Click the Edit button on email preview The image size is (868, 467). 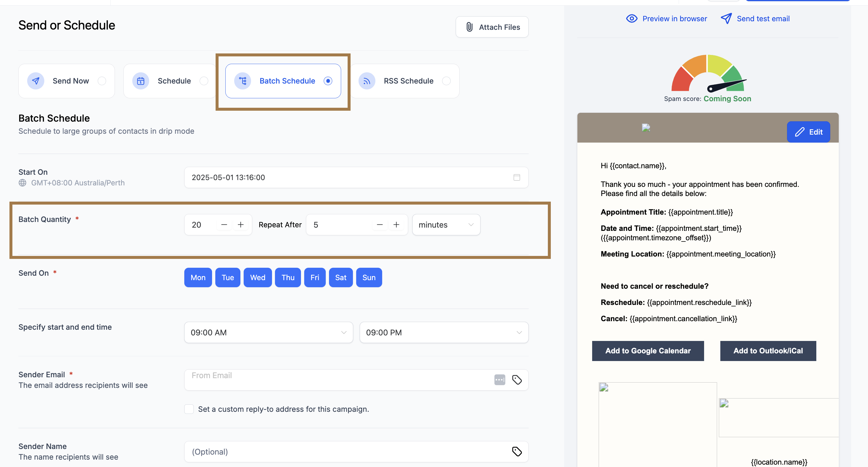808,132
